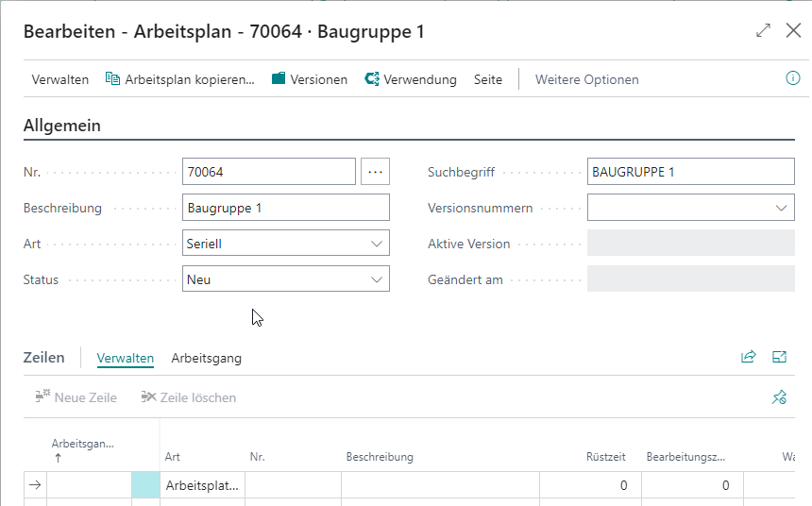Click the pin icon in Zeilen toolbar
The width and height of the screenshot is (812, 506).
[779, 397]
